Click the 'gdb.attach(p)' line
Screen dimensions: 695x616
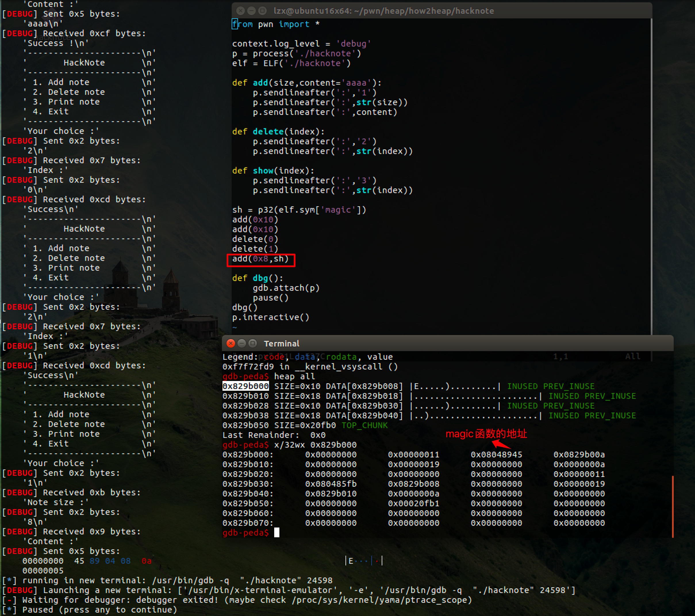(286, 288)
